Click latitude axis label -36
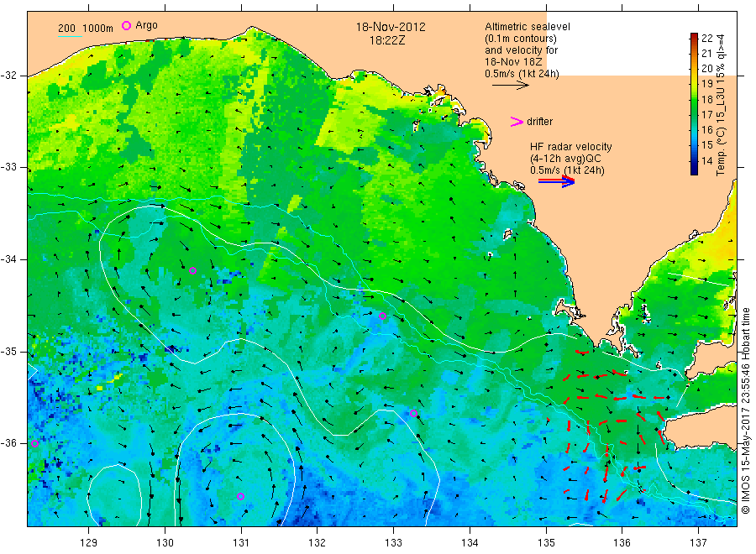 point(8,442)
